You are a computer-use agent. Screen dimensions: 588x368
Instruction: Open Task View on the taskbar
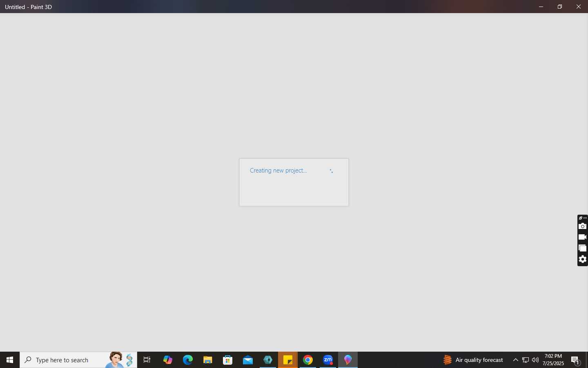click(x=147, y=360)
